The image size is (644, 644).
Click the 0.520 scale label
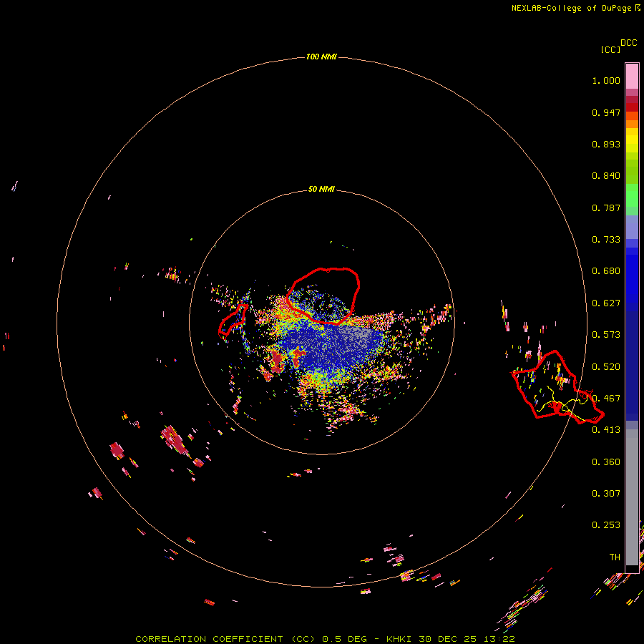(606, 367)
